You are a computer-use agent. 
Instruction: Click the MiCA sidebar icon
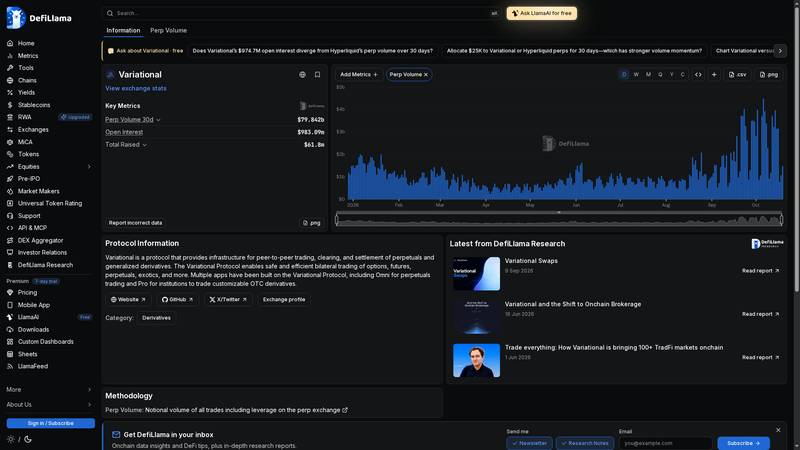click(x=10, y=142)
